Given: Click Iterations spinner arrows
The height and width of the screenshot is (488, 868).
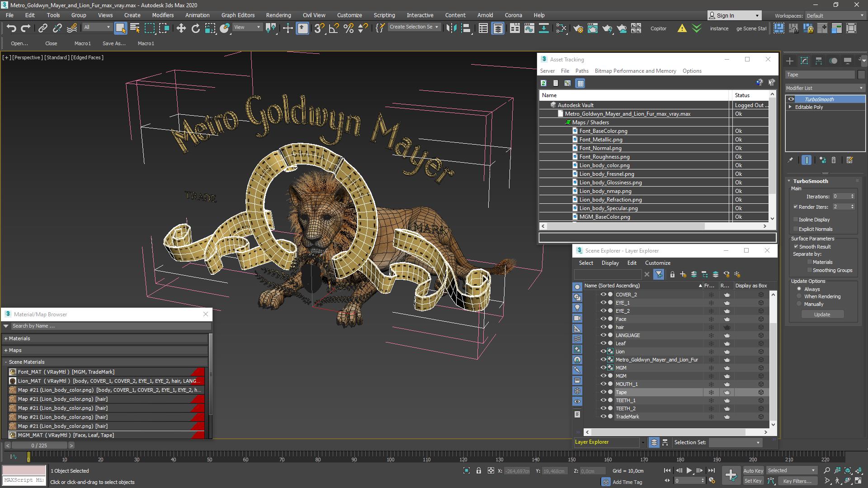Looking at the screenshot, I should pyautogui.click(x=852, y=197).
